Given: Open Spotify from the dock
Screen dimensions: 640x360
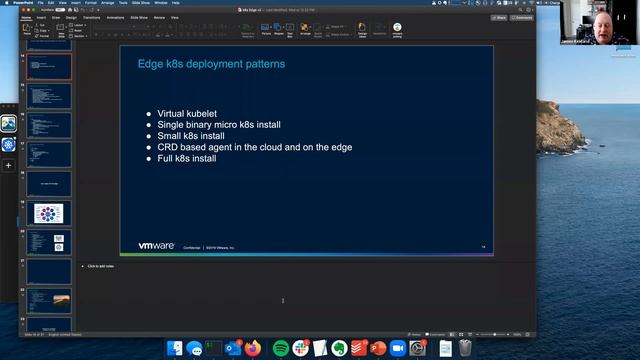Looking at the screenshot, I should click(x=280, y=348).
